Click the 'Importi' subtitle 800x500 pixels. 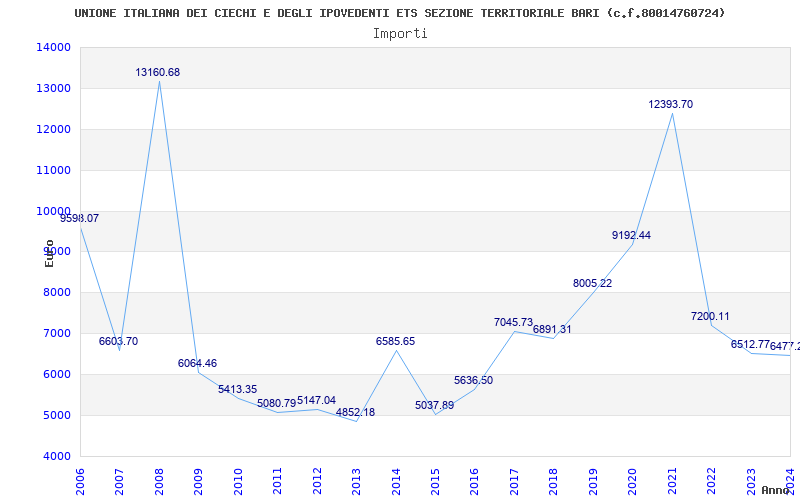[400, 34]
